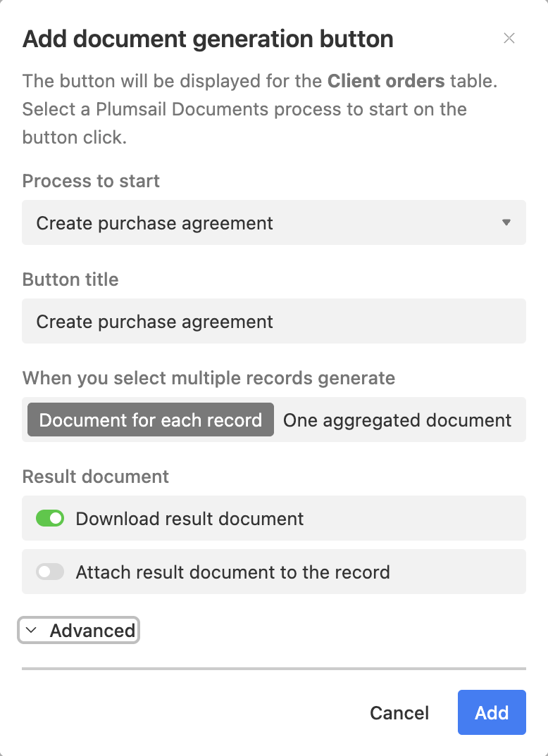Click the chevron icon inside Advanced
Viewport: 548px width, 756px height.
pyautogui.click(x=31, y=630)
